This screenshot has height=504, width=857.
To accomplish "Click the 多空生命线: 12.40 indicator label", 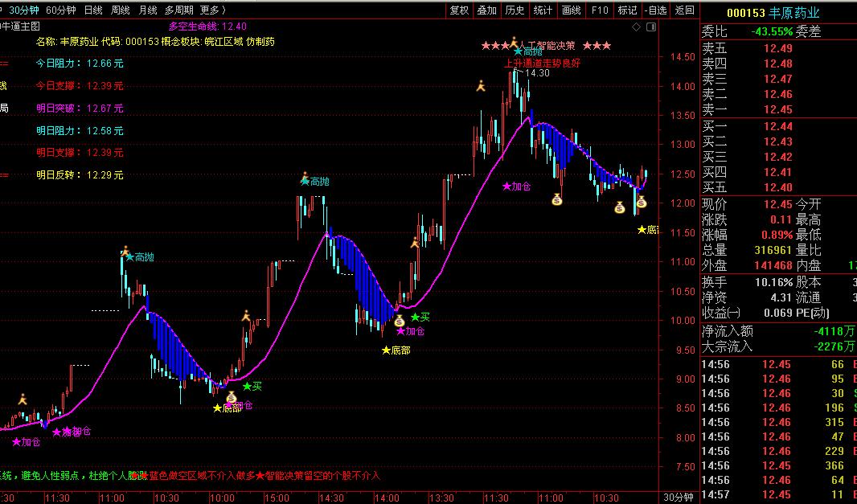I will click(207, 27).
